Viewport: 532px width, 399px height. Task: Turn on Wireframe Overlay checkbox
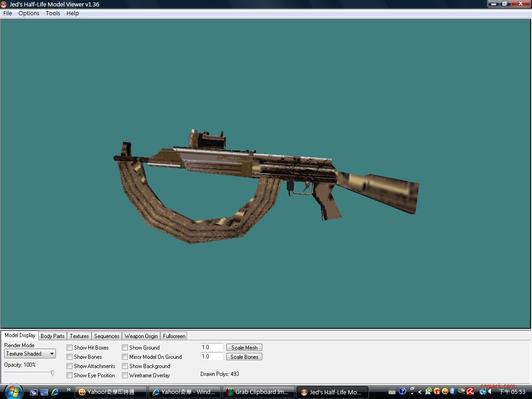click(x=125, y=375)
